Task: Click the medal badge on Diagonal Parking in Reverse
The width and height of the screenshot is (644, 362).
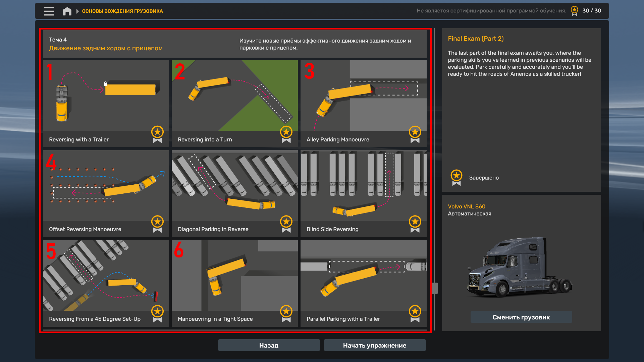Action: click(x=286, y=224)
